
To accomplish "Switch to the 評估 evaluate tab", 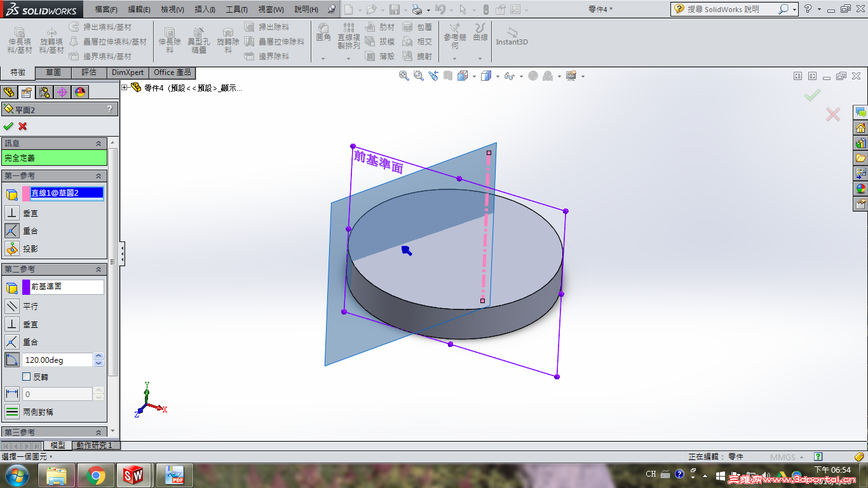I will coord(89,72).
